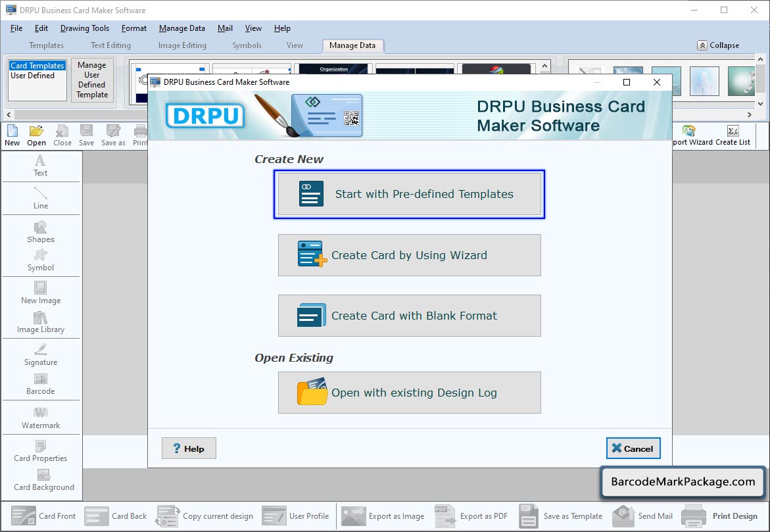Create a New card from toolbar

pyautogui.click(x=12, y=135)
